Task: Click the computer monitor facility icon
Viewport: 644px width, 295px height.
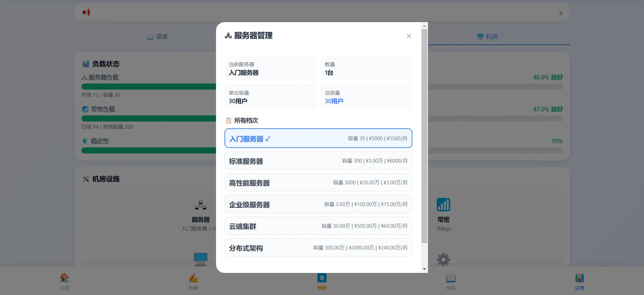Action: (200, 259)
